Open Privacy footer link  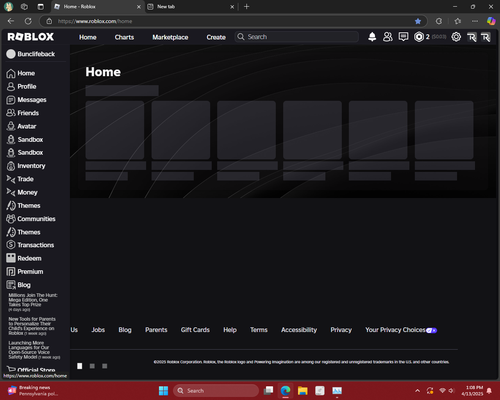[x=341, y=330]
